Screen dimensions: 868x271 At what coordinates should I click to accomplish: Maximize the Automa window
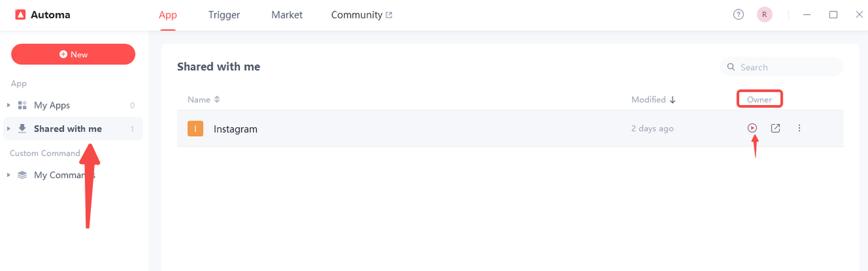click(x=833, y=15)
